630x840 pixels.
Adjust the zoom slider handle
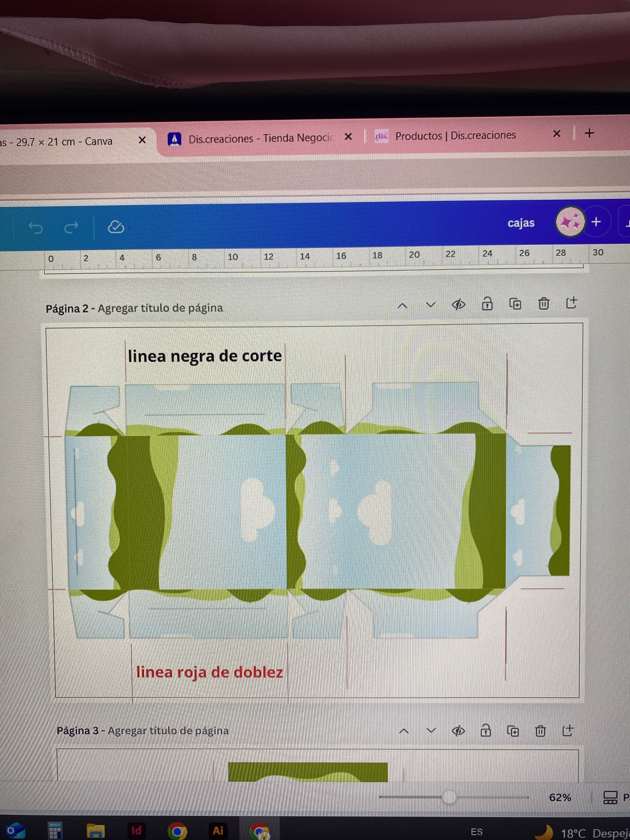click(449, 797)
